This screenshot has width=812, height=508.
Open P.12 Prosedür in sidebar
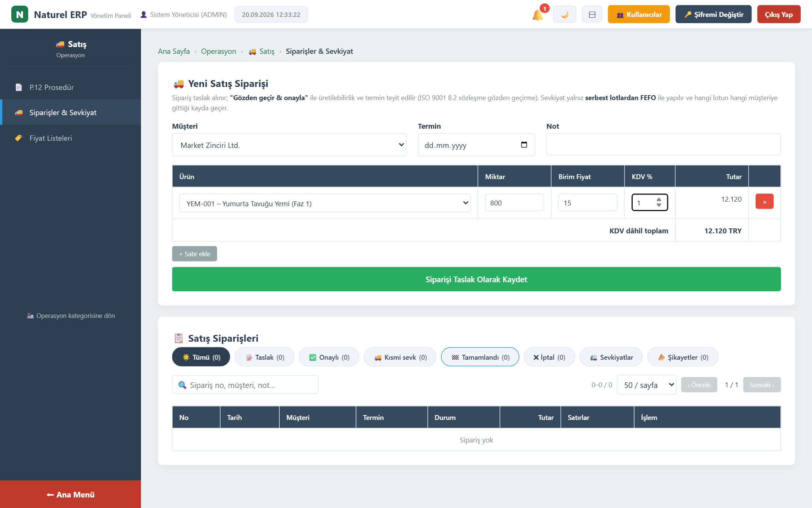point(70,87)
